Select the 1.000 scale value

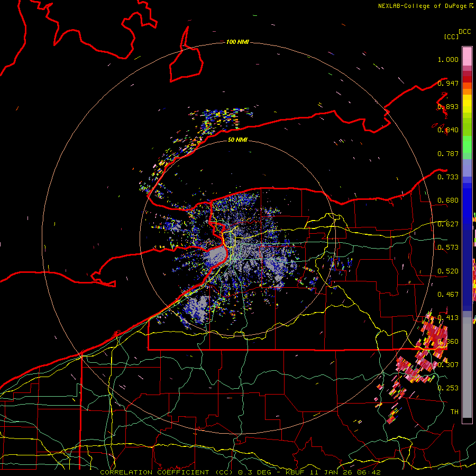[x=448, y=59]
